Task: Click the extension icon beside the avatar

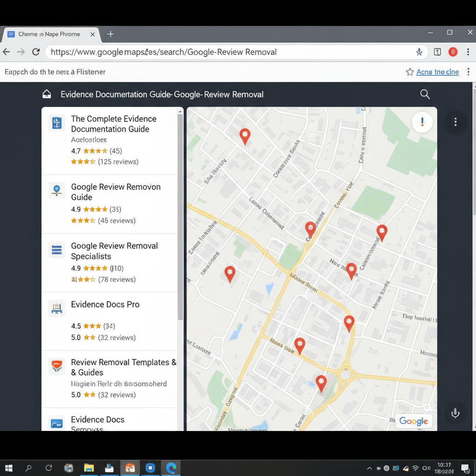Action: click(437, 52)
